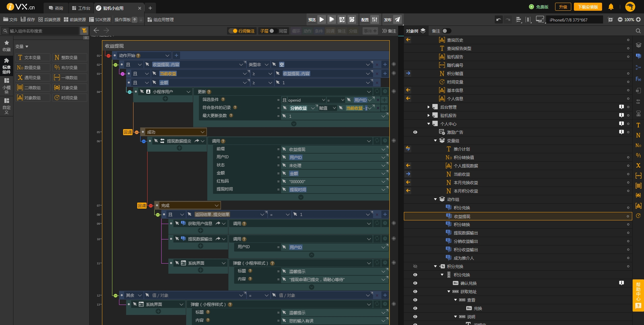
Task: Switch to the 工作台 tab
Action: pos(81,8)
